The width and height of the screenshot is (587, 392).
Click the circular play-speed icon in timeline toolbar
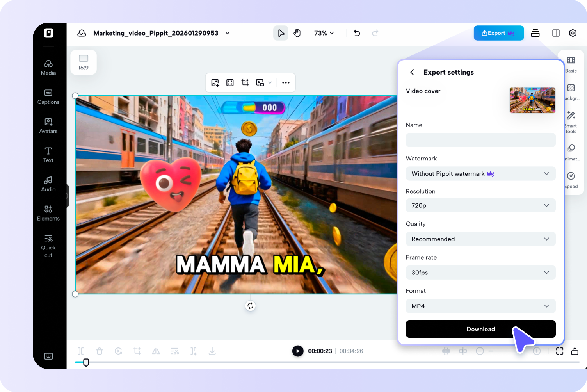[118, 351]
